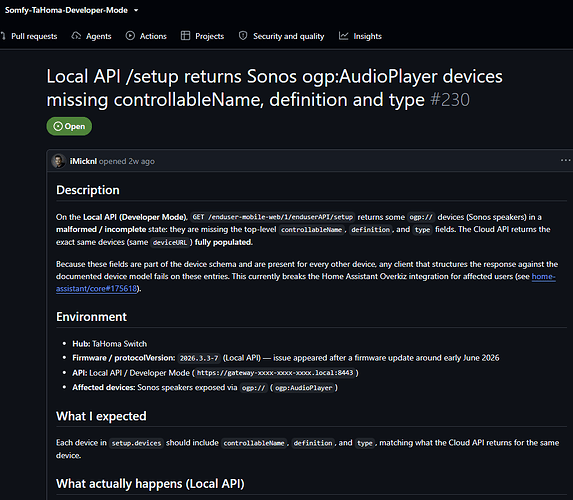The image size is (573, 500).
Task: Click the Open issue circle icon
Action: (58, 126)
